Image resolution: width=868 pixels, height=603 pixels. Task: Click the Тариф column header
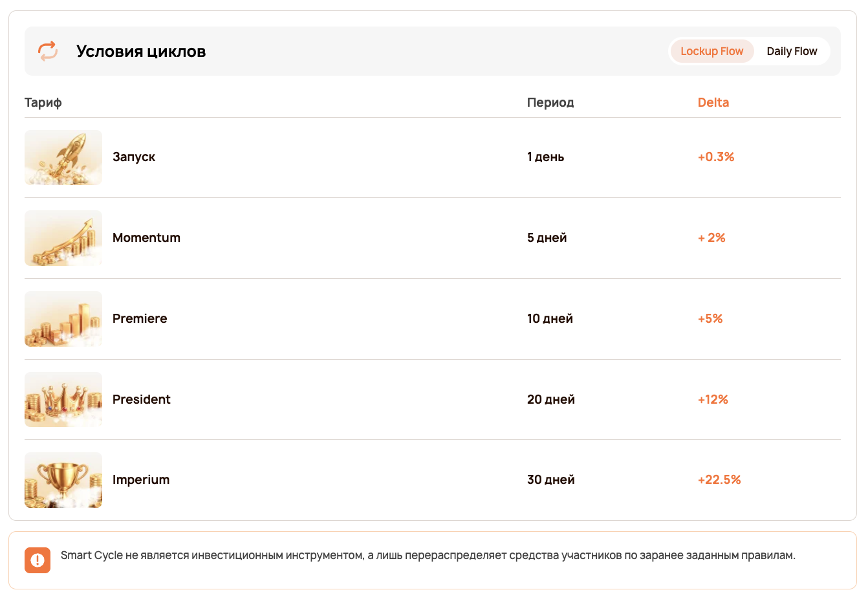43,102
